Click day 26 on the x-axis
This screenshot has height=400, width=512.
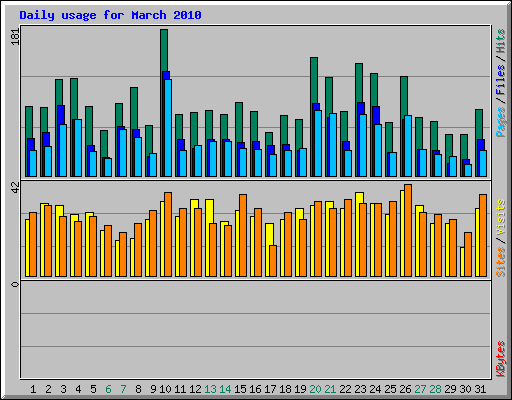pos(405,389)
